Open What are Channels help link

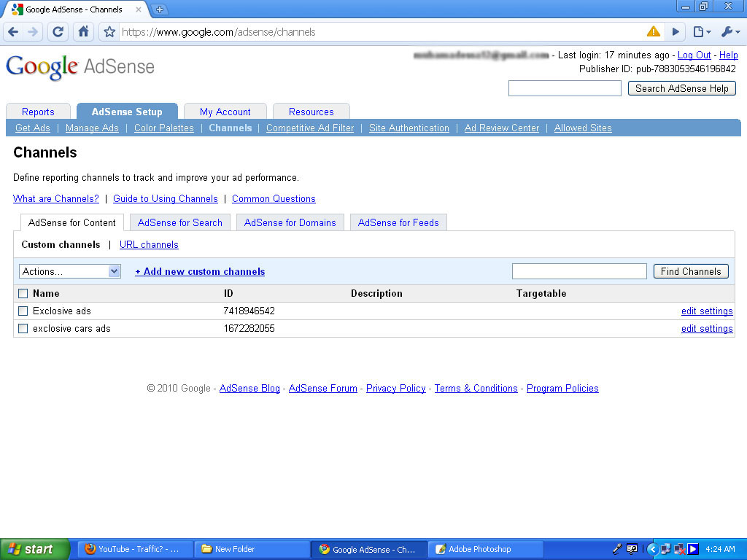coord(56,198)
